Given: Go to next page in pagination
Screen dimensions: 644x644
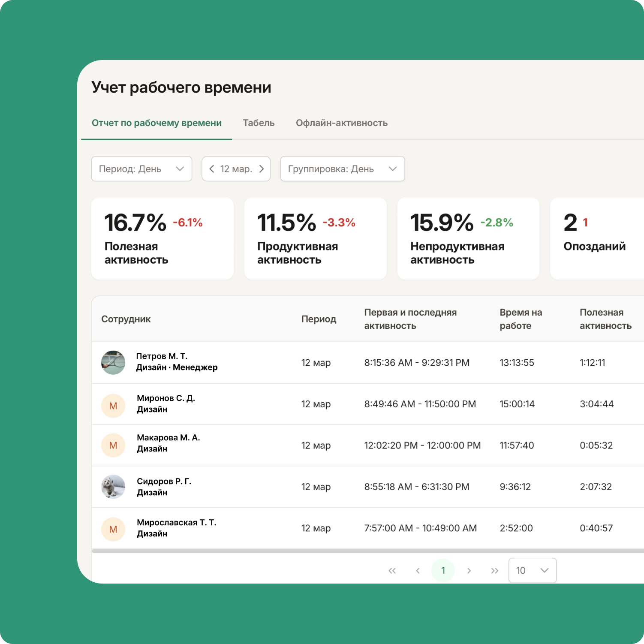Looking at the screenshot, I should coord(469,571).
